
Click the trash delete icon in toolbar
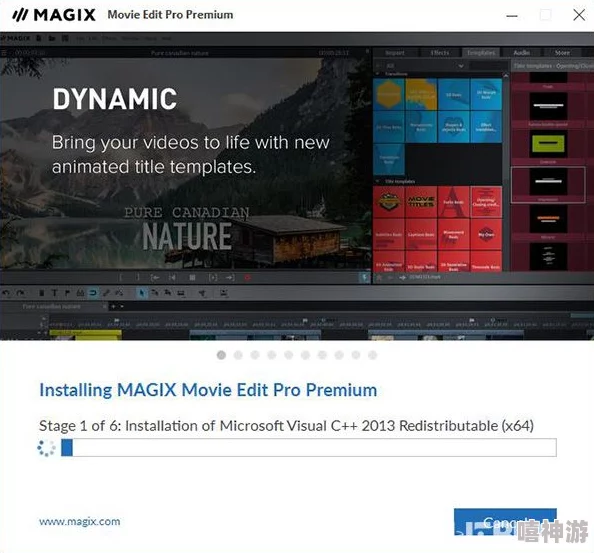point(42,293)
